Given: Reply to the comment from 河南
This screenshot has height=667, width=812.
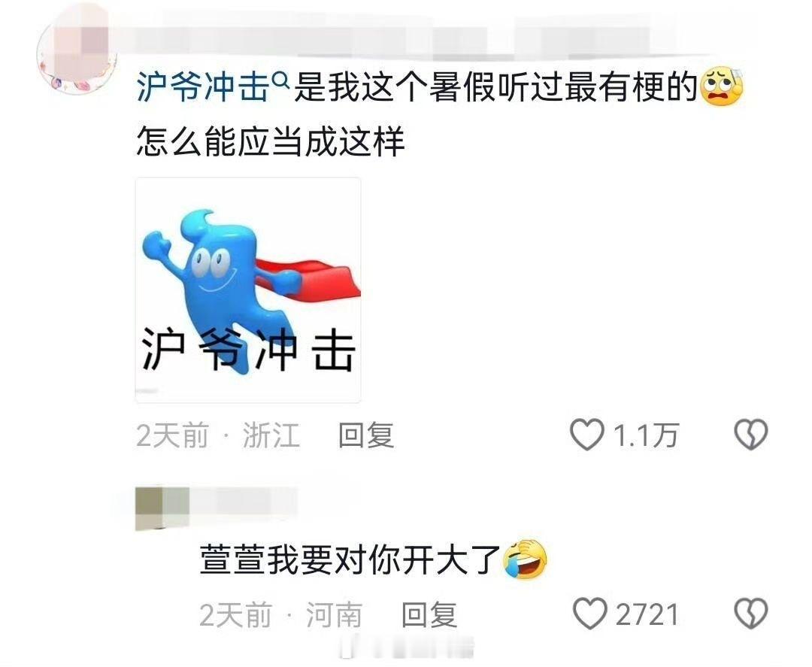Looking at the screenshot, I should pos(429,614).
